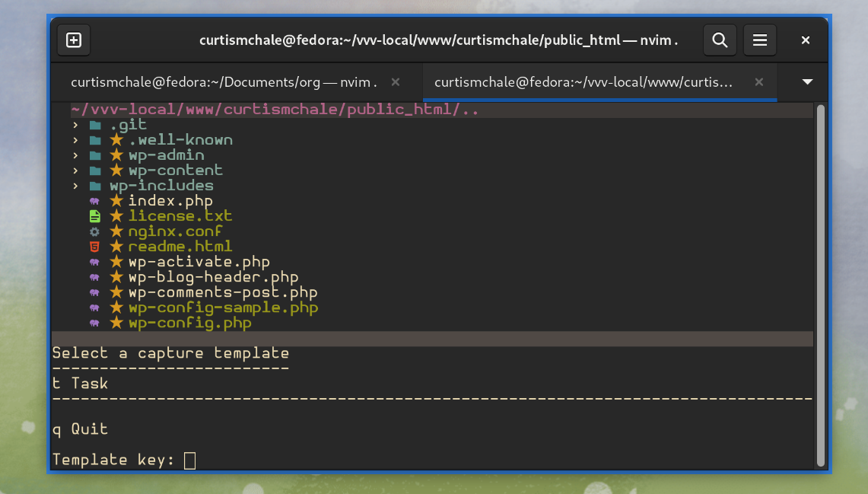This screenshot has height=494, width=868.
Task: Click the folder icon beside wp-includes
Action: (94, 186)
